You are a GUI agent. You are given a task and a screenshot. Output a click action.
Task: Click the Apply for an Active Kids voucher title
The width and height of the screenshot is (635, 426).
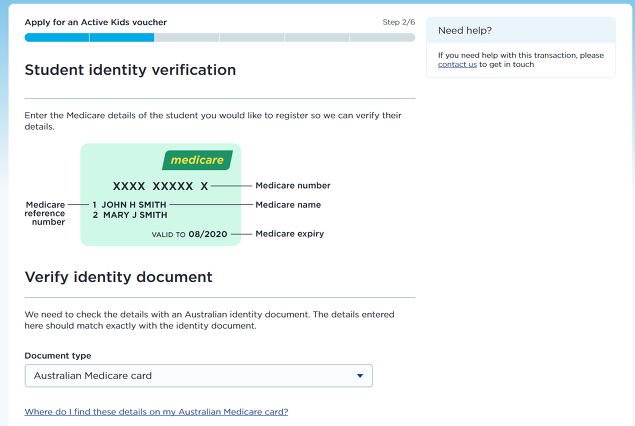tap(96, 22)
